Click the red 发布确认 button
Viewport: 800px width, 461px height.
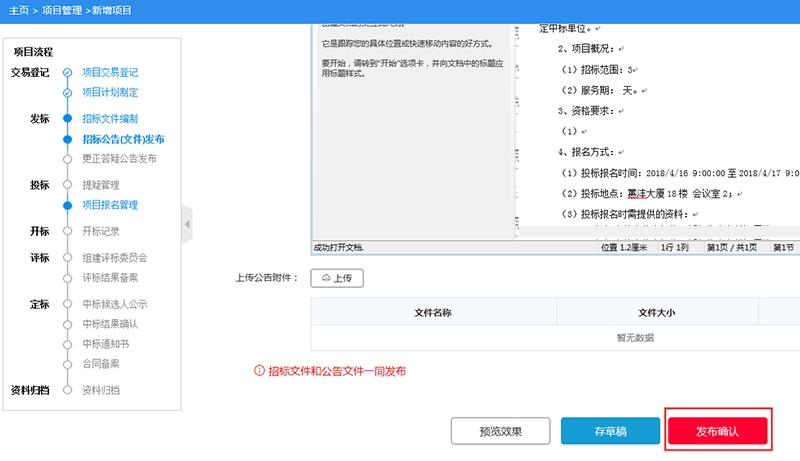[x=717, y=431]
